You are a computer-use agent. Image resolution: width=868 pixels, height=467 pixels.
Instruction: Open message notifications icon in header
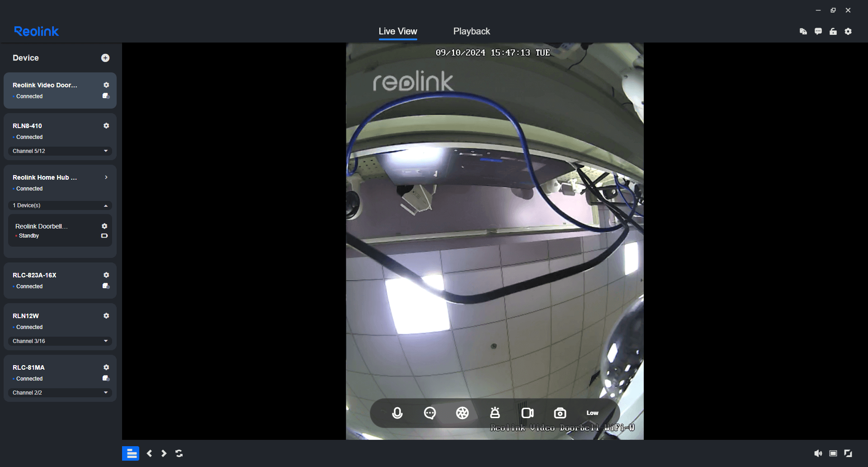818,31
